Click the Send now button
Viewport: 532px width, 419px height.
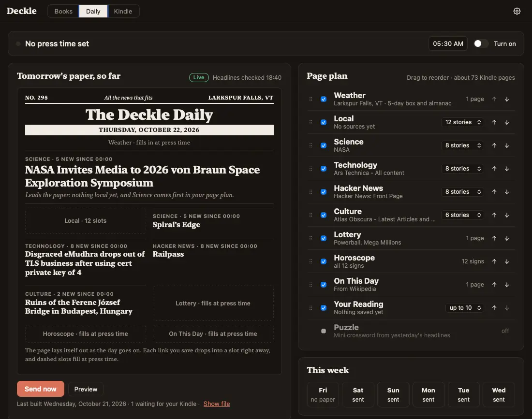point(40,389)
